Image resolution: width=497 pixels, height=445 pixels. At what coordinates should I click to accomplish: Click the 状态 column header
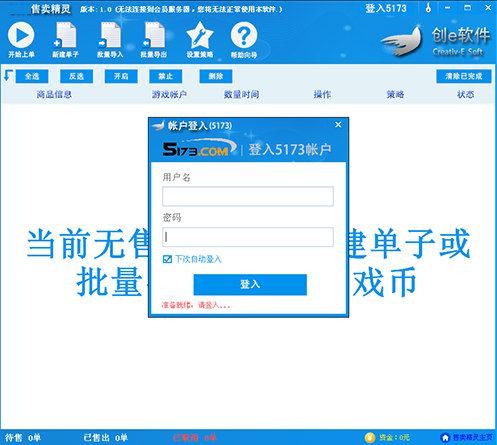point(465,95)
